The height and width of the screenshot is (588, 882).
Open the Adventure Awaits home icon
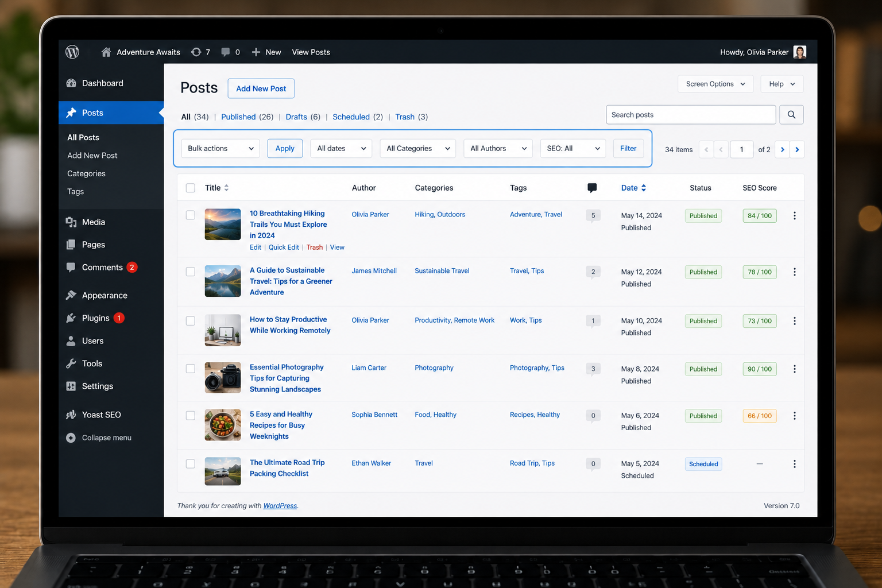[x=106, y=52]
